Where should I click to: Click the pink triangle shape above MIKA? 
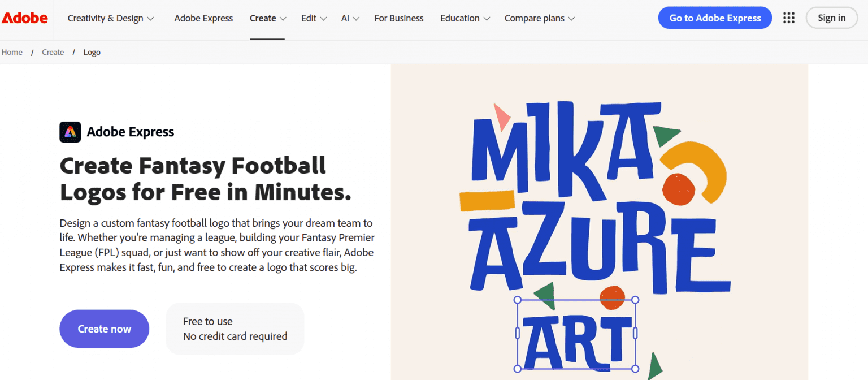[x=501, y=116]
